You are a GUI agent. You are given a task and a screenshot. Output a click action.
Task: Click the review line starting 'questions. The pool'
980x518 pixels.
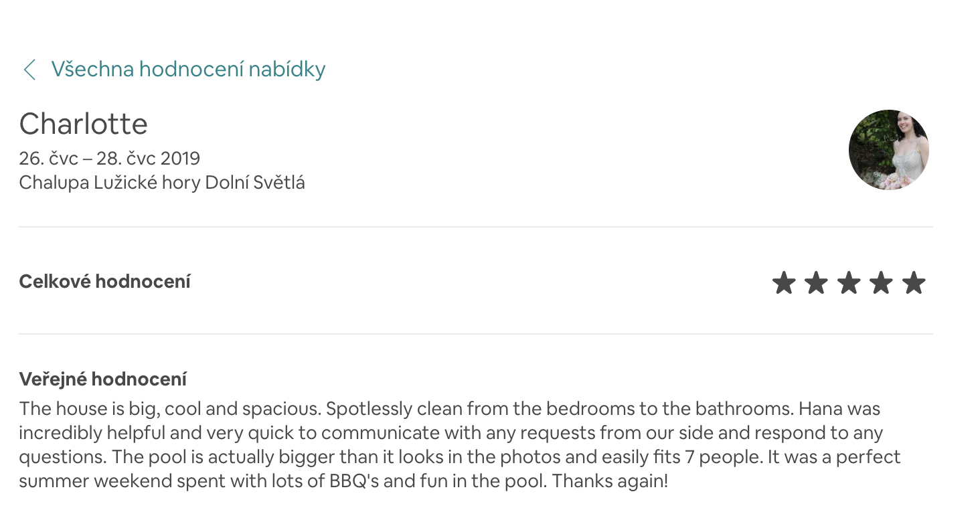460,456
